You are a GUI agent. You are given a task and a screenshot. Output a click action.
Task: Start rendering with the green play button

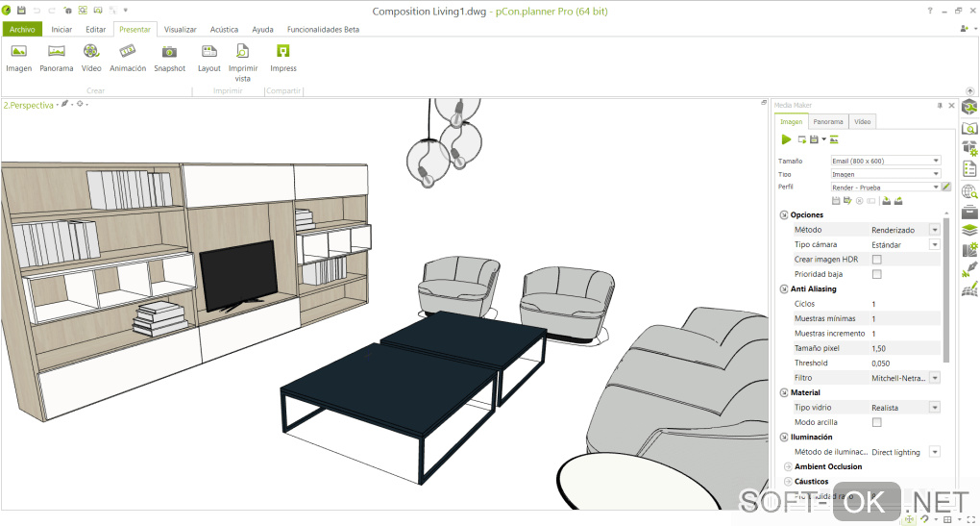786,139
